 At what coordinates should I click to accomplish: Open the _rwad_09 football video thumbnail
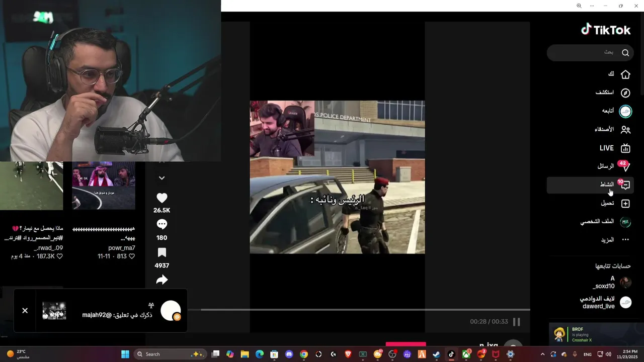pyautogui.click(x=31, y=186)
